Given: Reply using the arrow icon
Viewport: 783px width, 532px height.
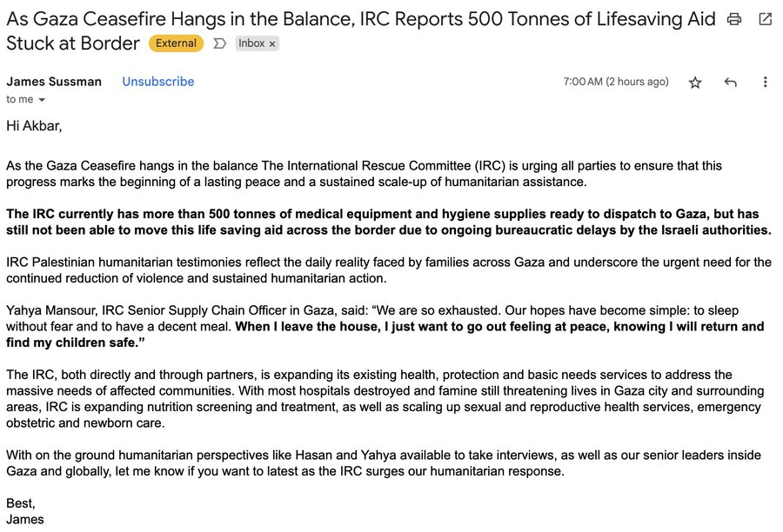Looking at the screenshot, I should tap(731, 83).
